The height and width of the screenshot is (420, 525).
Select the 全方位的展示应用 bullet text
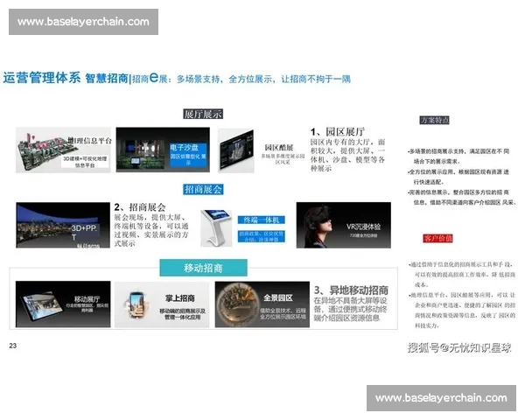click(x=458, y=177)
